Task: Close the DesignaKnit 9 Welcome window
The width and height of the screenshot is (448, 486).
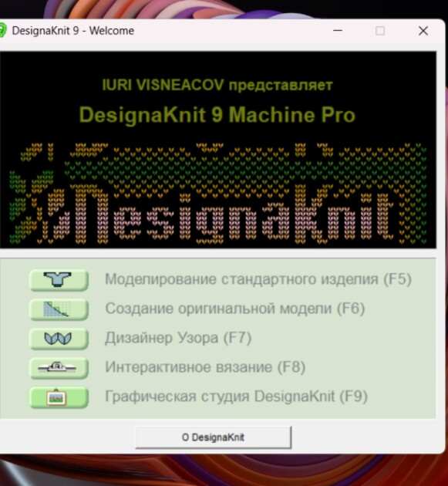Action: 423,31
